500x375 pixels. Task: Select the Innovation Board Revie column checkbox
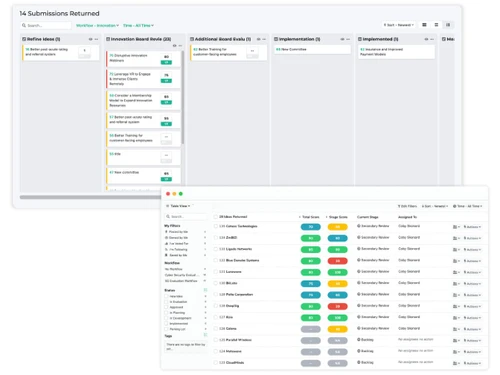click(x=108, y=39)
